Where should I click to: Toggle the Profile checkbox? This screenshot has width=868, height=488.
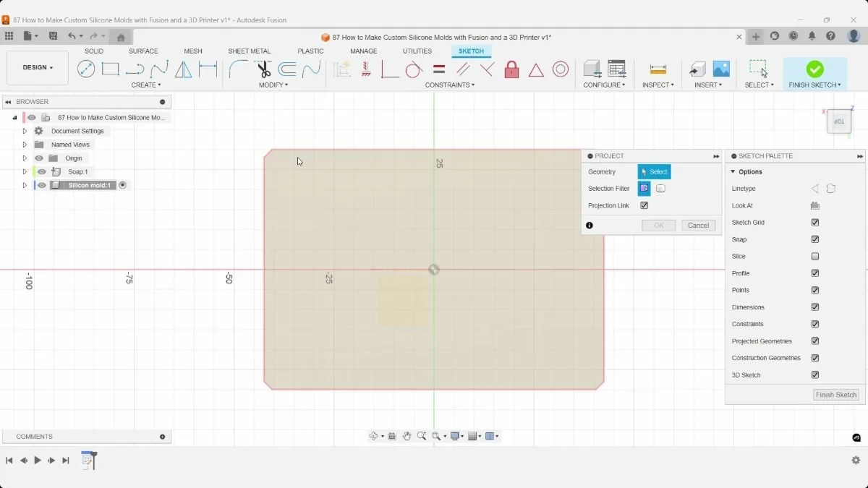[815, 273]
